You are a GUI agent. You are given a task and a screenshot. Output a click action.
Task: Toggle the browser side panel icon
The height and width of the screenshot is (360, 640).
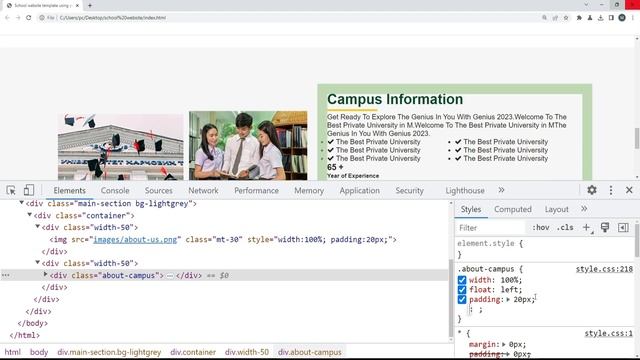[611, 18]
